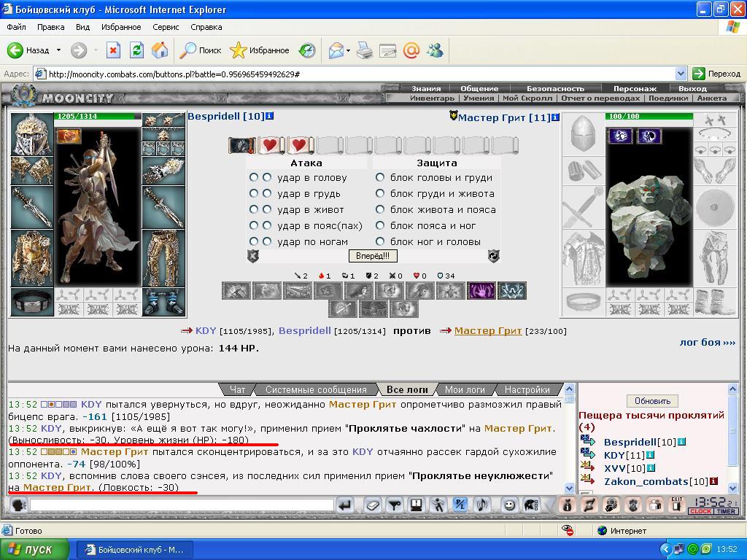Click the IE History clock icon
The height and width of the screenshot is (560, 747).
tap(307, 50)
